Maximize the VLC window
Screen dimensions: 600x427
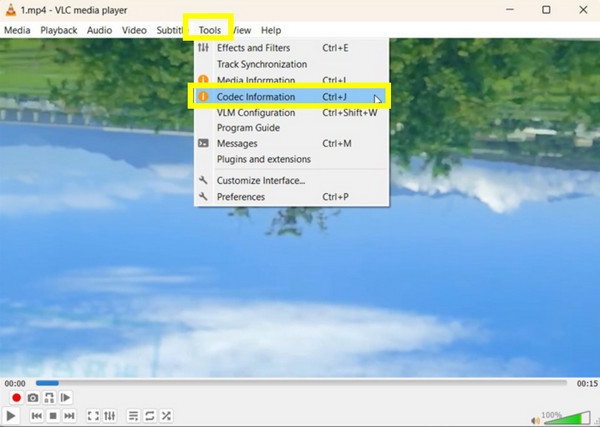click(x=546, y=10)
